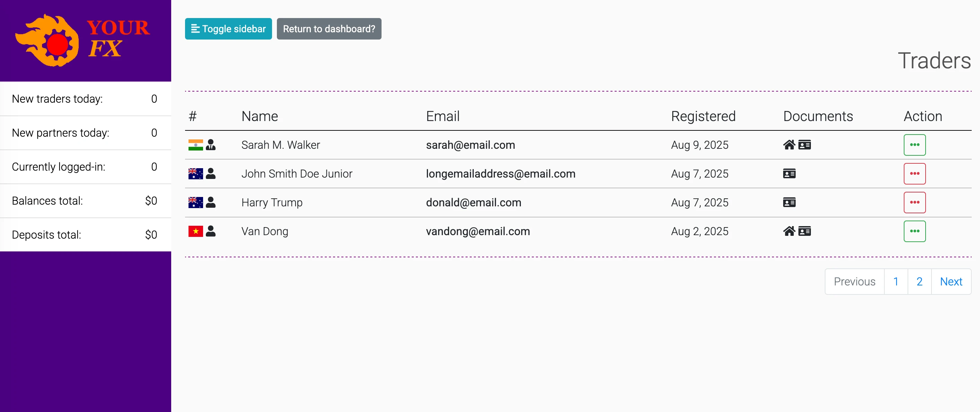Open sarah@email.com email link
Image resolution: width=980 pixels, height=412 pixels.
(x=470, y=145)
